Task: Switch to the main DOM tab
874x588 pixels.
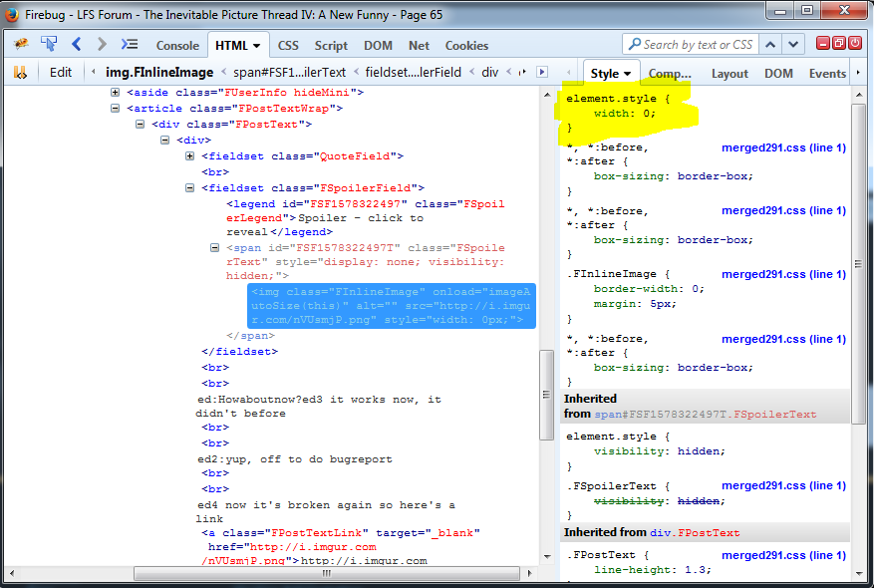Action: [378, 46]
